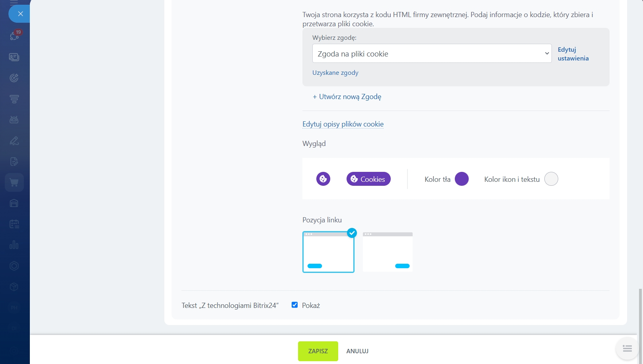Open the sidebar icon with 19 badge
Image resolution: width=643 pixels, height=364 pixels.
tap(15, 36)
